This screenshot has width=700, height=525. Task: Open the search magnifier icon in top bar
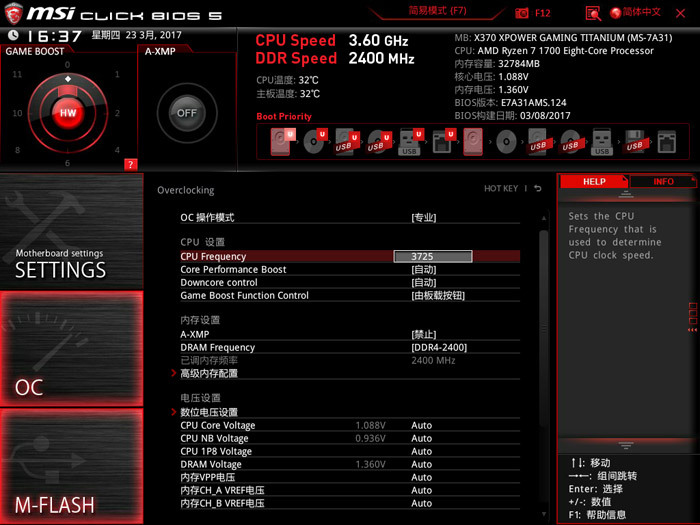[x=593, y=13]
